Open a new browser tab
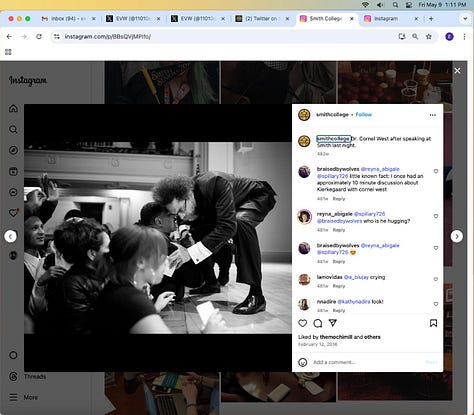474x415 pixels. click(431, 19)
